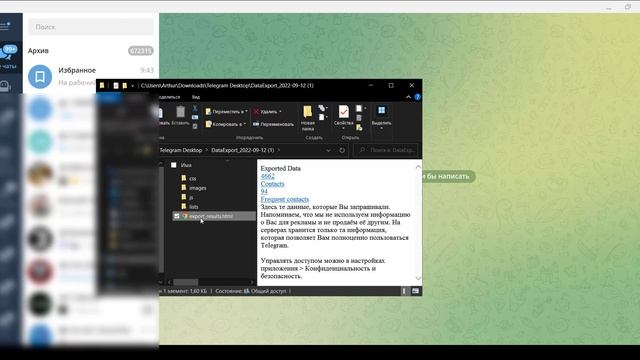Click the DataExport_2022-09-12 (1) breadcrumb
The image size is (640, 360).
pos(242,150)
